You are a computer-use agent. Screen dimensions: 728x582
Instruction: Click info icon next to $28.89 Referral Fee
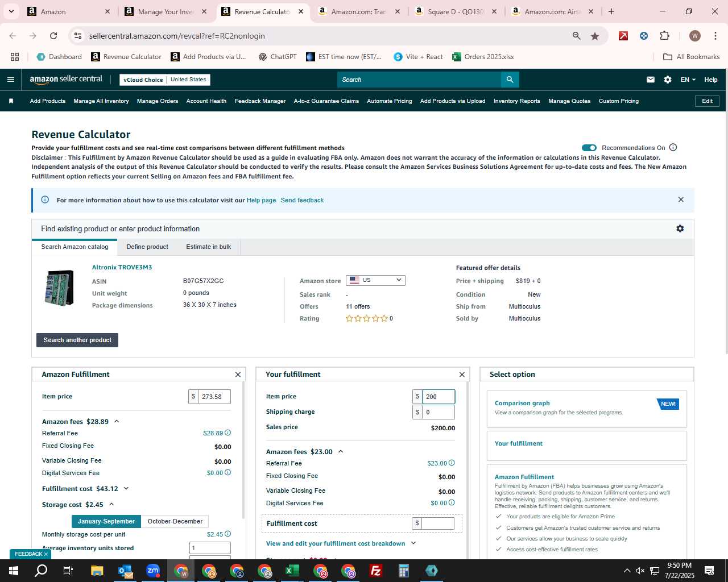tap(228, 433)
